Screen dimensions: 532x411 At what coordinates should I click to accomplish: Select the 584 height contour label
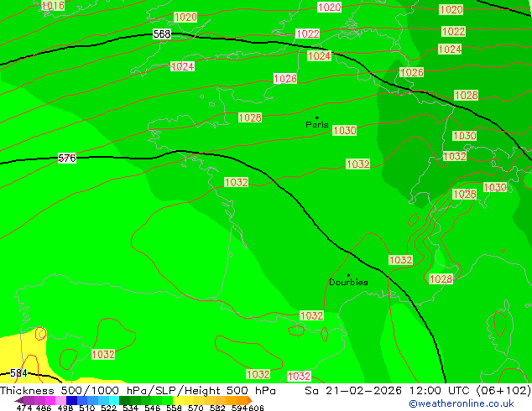[x=18, y=373]
